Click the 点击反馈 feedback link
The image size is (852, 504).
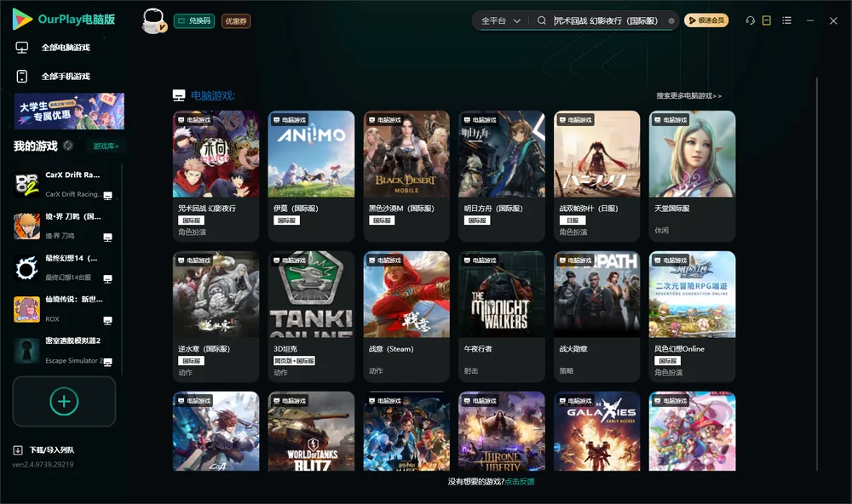pos(520,482)
